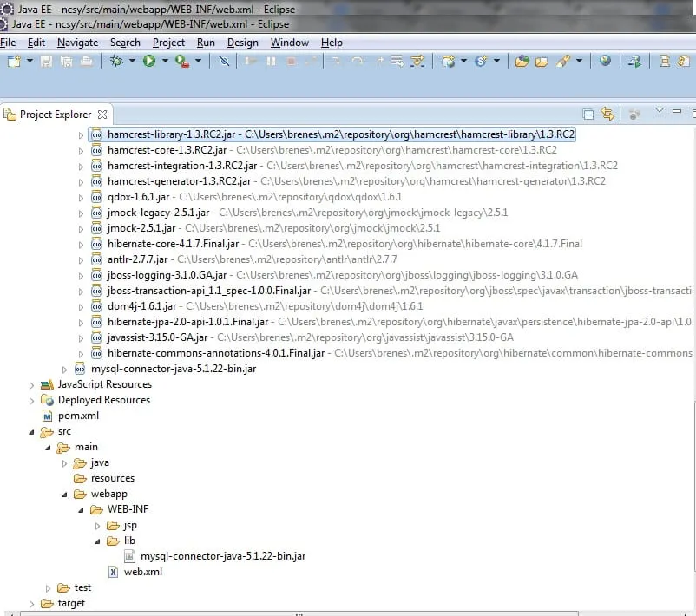Expand hamcrest-integration-1.3.RC2.jar node
This screenshot has height=616, width=696.
coord(81,167)
